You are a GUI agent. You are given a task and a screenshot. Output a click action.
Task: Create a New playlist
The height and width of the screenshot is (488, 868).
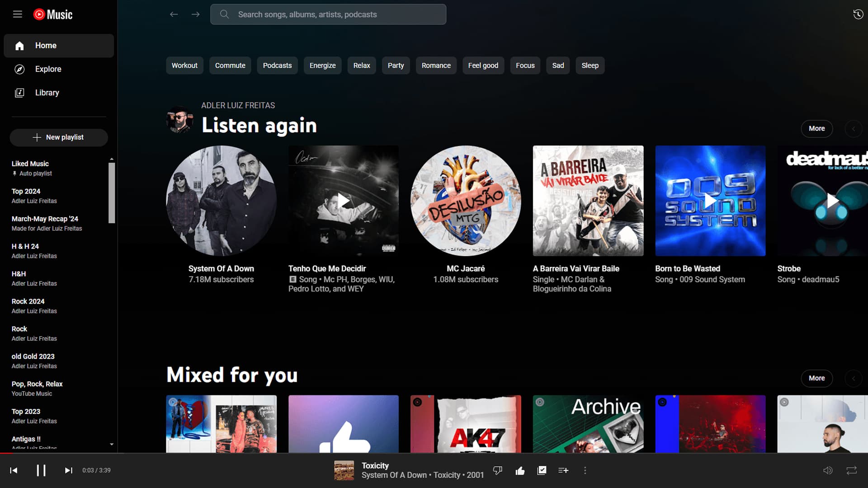coord(59,137)
